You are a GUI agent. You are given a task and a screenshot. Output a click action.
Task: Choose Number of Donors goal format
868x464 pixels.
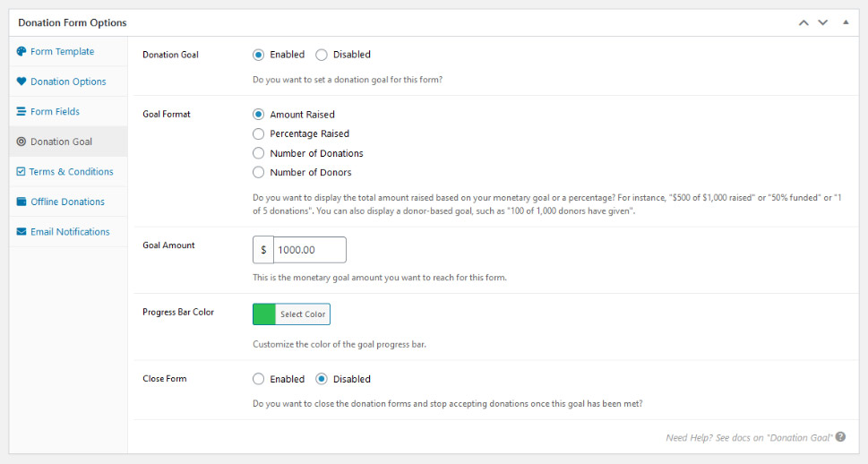pyautogui.click(x=259, y=173)
